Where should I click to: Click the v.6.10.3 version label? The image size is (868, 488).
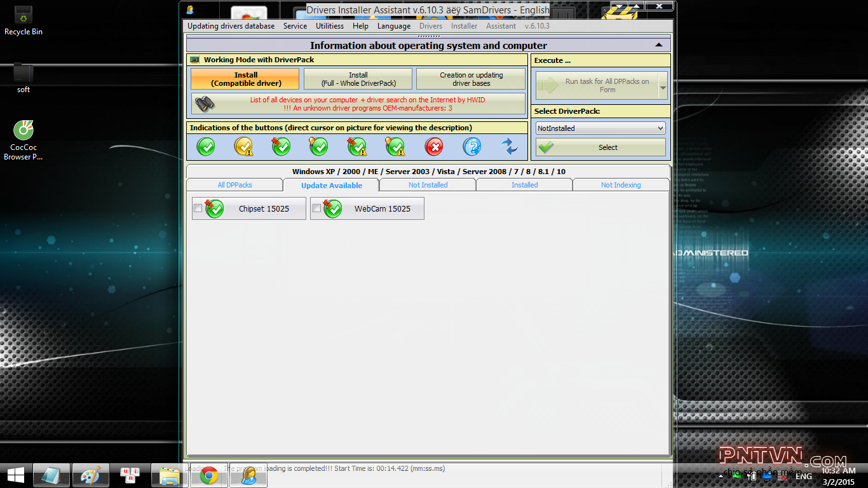tap(537, 26)
